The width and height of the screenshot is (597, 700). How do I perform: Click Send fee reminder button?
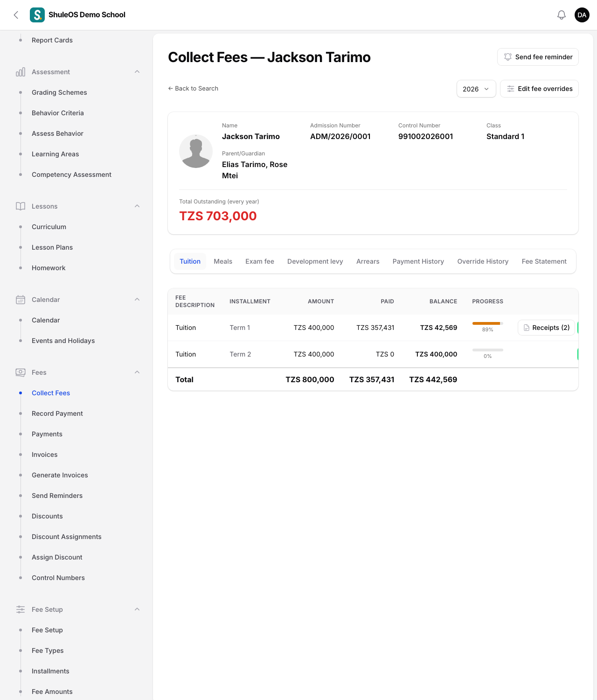(x=538, y=57)
